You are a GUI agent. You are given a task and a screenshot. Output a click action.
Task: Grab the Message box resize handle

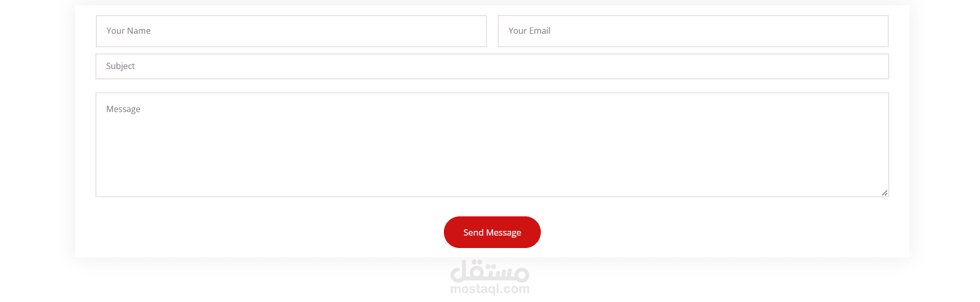click(x=885, y=193)
